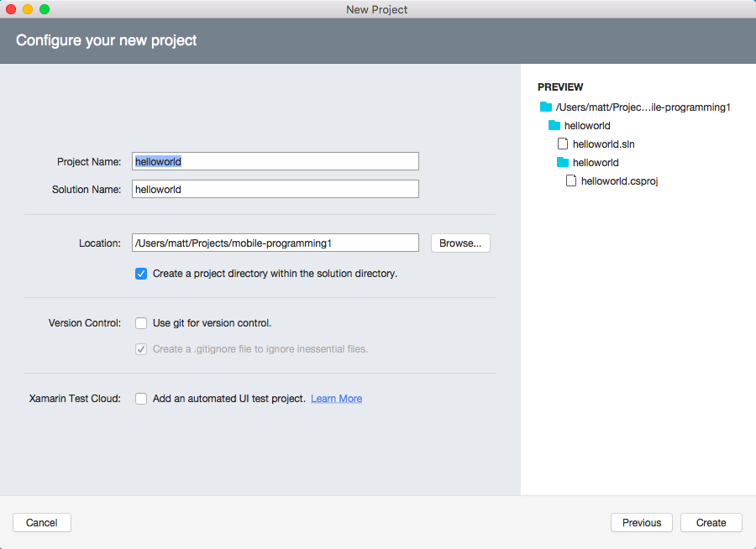Cancel the new project dialog
This screenshot has height=549, width=756.
click(42, 523)
